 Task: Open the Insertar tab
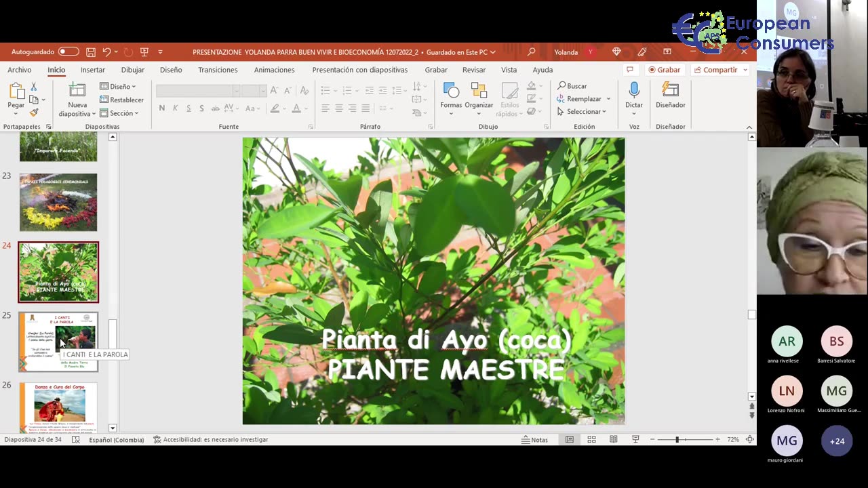93,70
